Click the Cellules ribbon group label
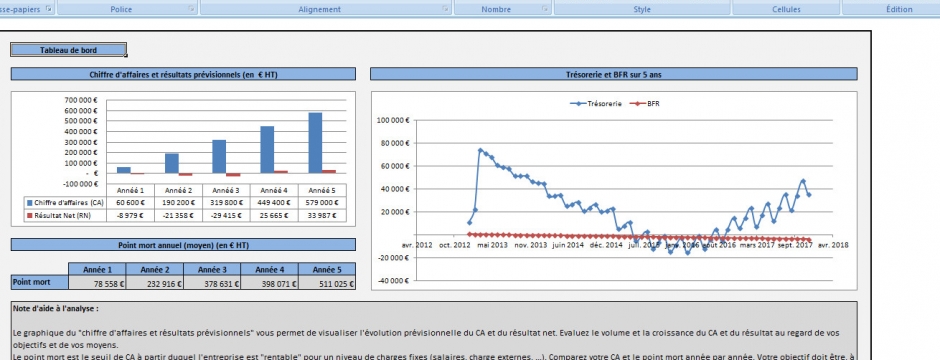The height and width of the screenshot is (360, 940). [787, 10]
